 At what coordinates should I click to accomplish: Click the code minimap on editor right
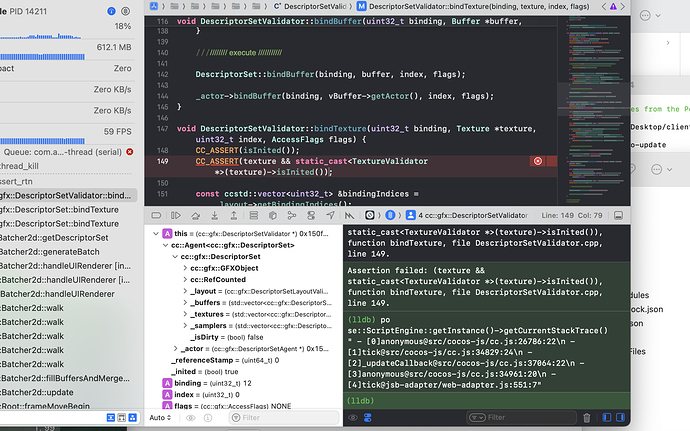coord(594,110)
